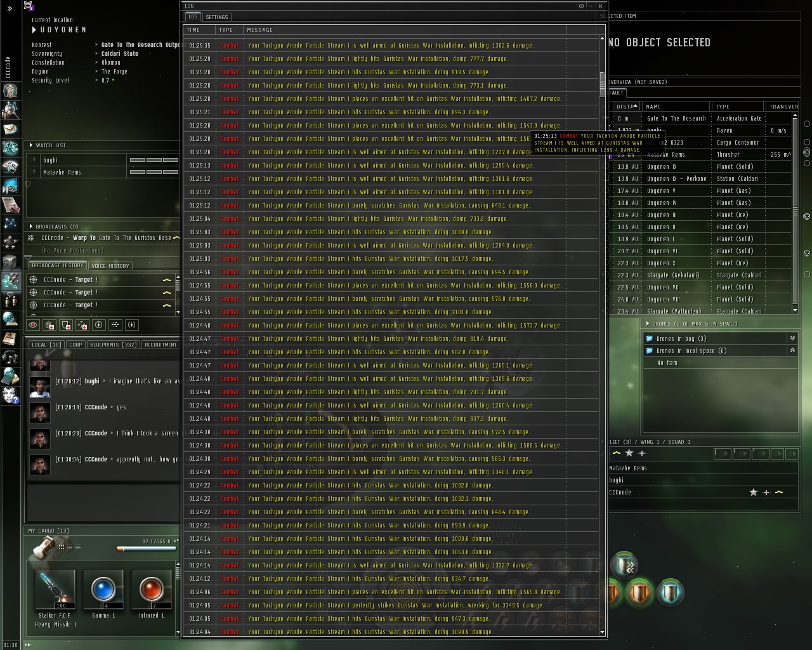Broadcast enemy spotted with the eye icon
812x650 pixels.
33,325
